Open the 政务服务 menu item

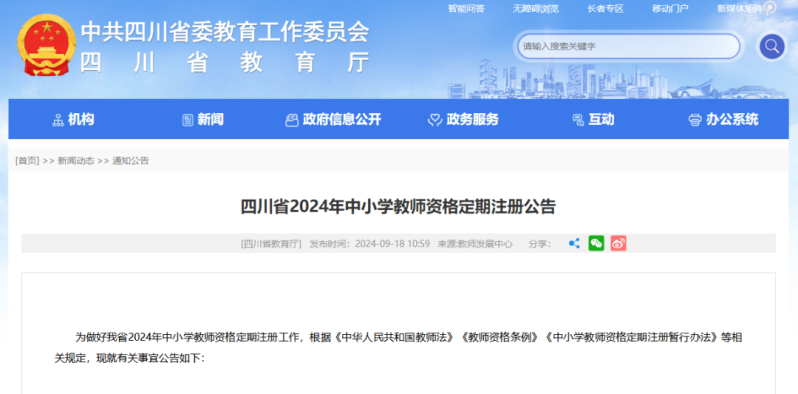[472, 120]
